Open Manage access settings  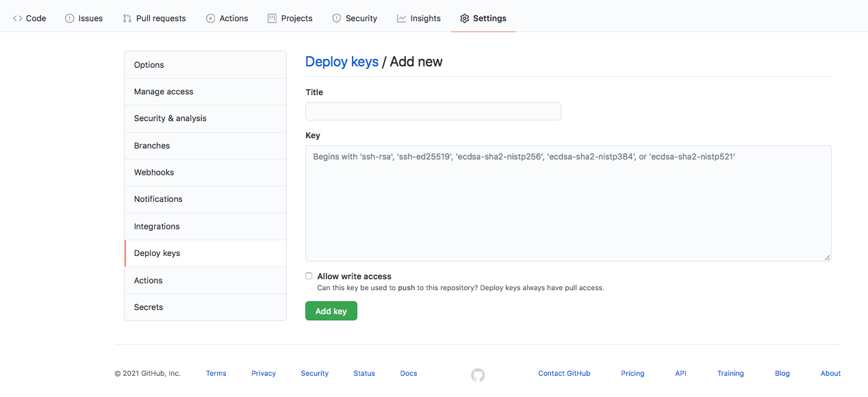[x=164, y=91]
